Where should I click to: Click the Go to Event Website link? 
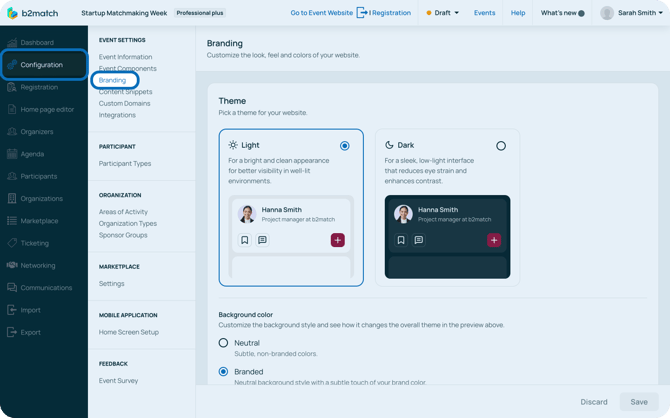(x=321, y=13)
